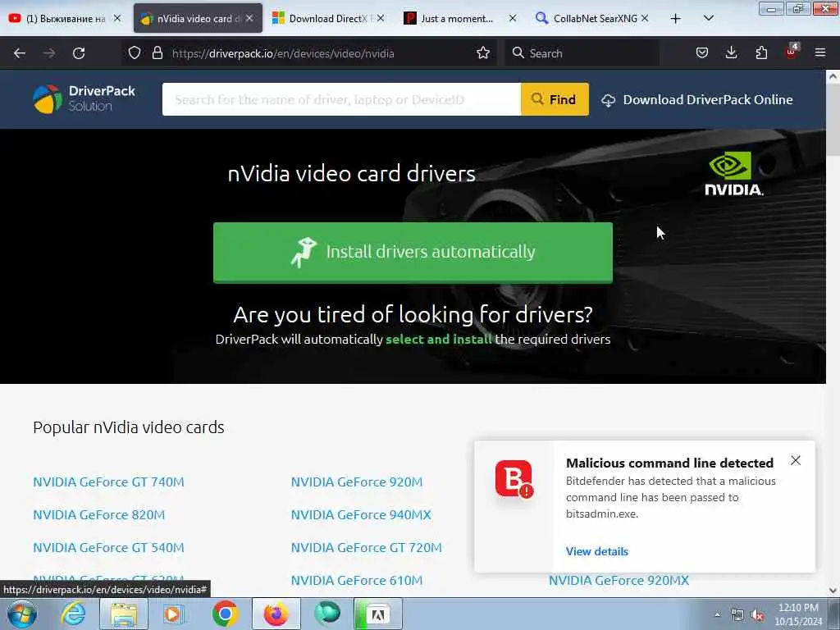Close the Download DirectX tab

(x=381, y=18)
